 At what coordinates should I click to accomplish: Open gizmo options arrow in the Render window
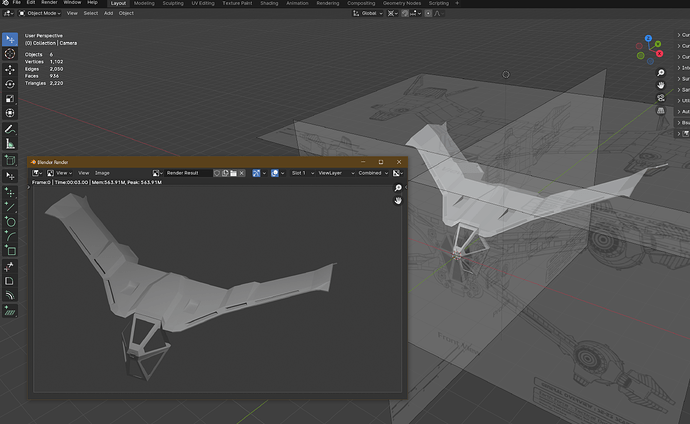(264, 173)
